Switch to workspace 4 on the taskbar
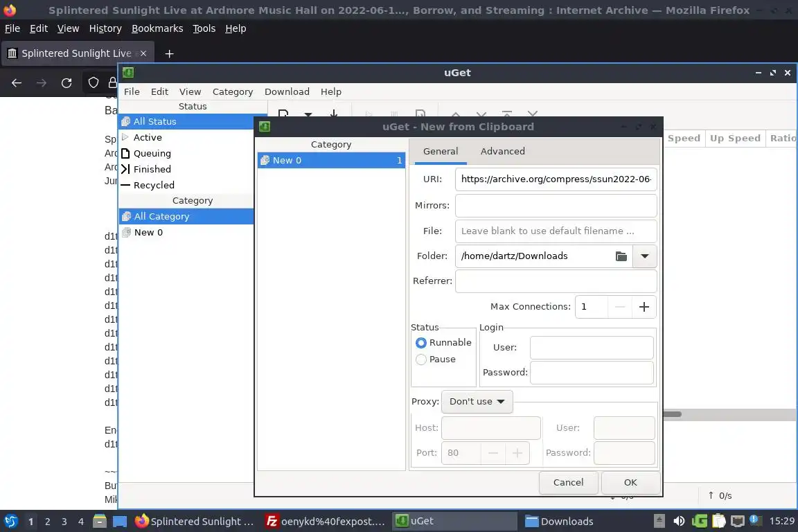 click(81, 522)
